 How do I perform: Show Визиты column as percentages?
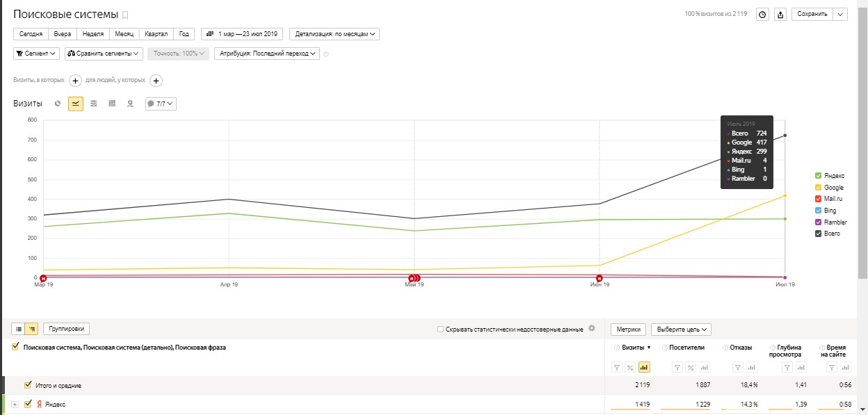(630, 367)
